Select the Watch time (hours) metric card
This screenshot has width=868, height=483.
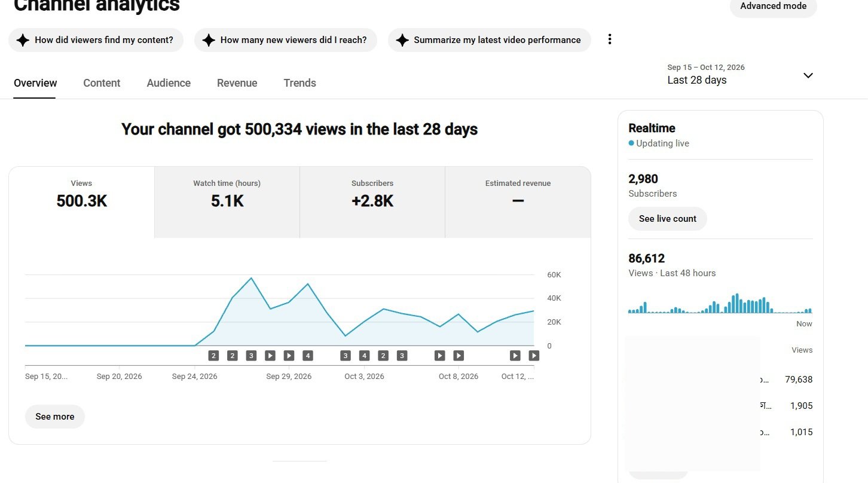pos(227,202)
